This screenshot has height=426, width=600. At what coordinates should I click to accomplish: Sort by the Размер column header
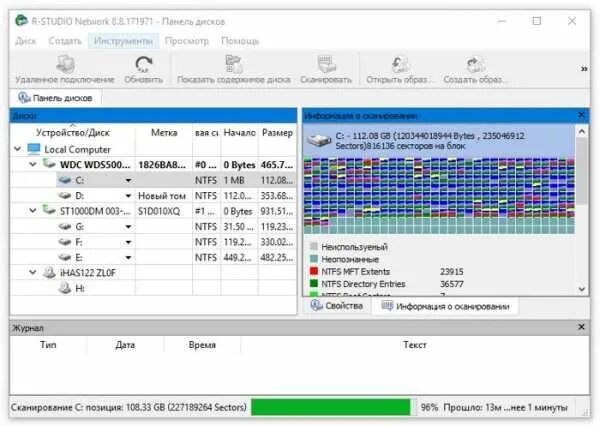coord(277,132)
